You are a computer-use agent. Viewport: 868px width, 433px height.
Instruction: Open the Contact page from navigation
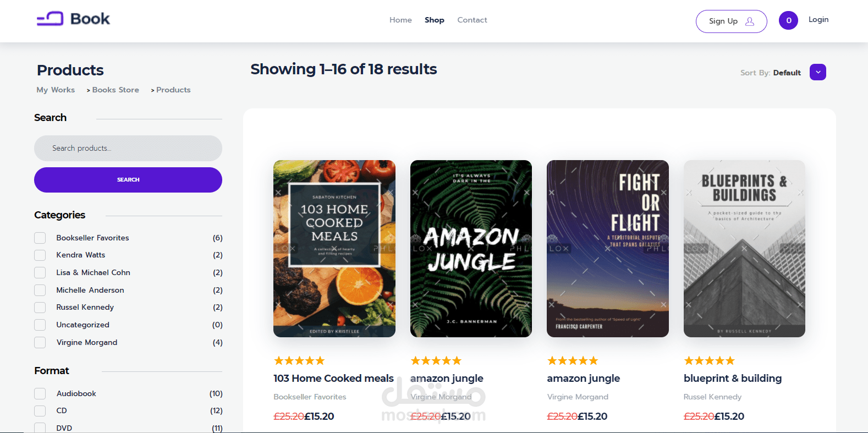point(472,20)
